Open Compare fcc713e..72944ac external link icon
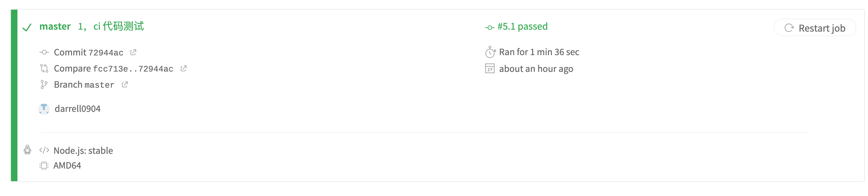This screenshot has height=196, width=868. tap(183, 69)
